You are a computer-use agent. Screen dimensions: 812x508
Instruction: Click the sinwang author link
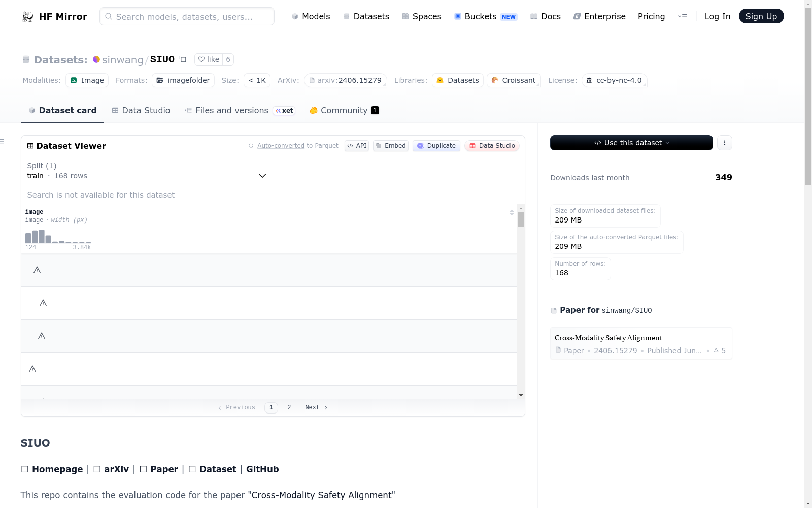pos(123,60)
